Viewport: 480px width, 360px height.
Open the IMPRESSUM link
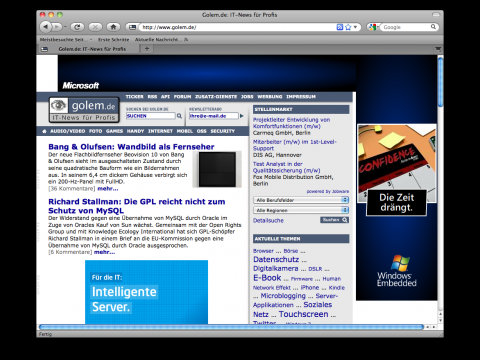point(301,97)
